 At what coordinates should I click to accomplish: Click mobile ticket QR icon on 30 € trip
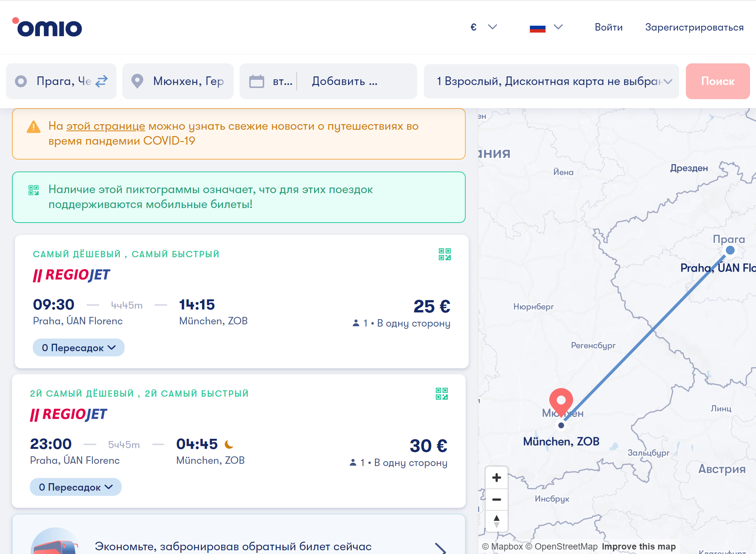tap(442, 394)
